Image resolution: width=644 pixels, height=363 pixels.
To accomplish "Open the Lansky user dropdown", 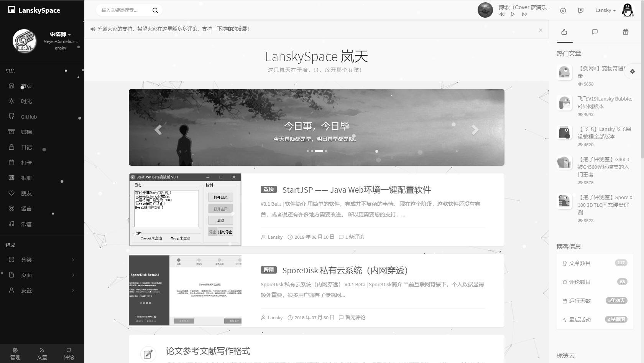I will (605, 10).
